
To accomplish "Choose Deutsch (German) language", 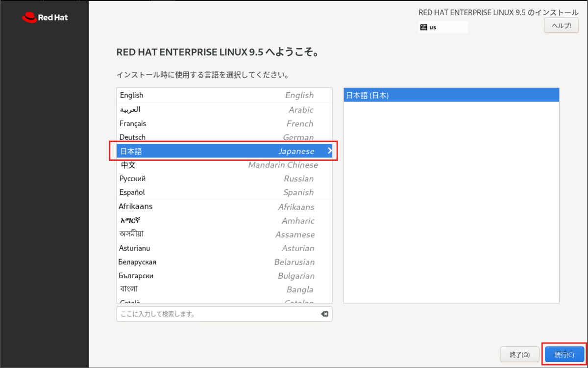I will [x=224, y=137].
